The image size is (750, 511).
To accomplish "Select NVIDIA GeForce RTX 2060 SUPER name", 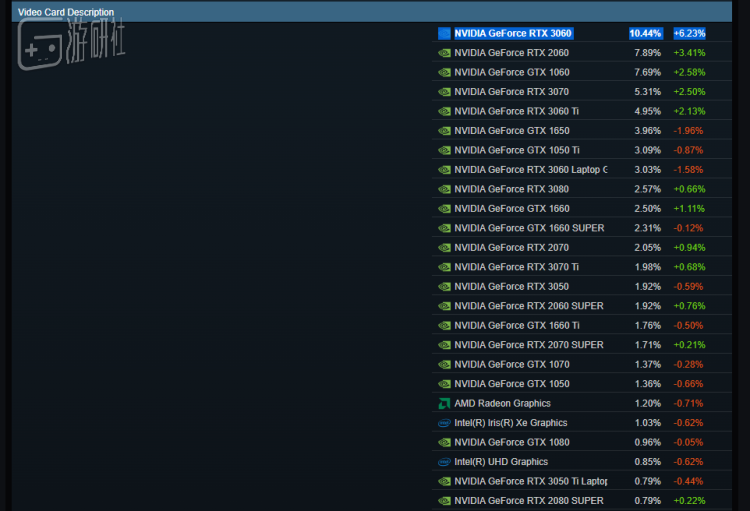I will coord(529,306).
